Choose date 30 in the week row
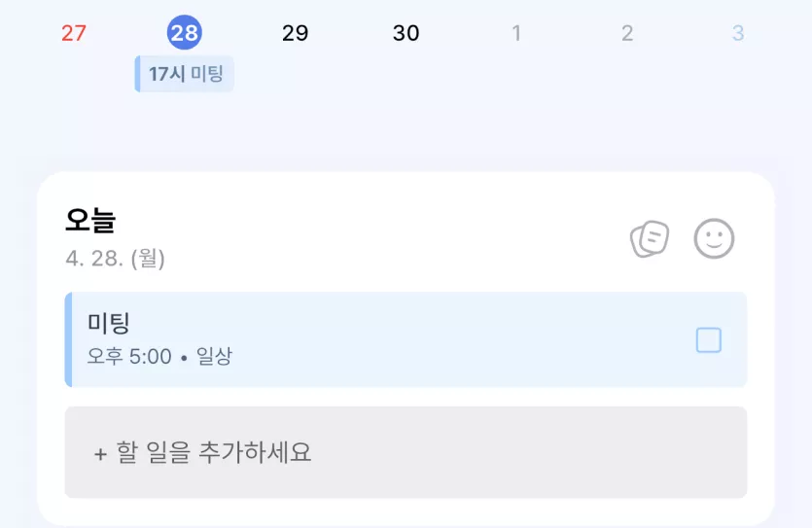 [x=406, y=33]
